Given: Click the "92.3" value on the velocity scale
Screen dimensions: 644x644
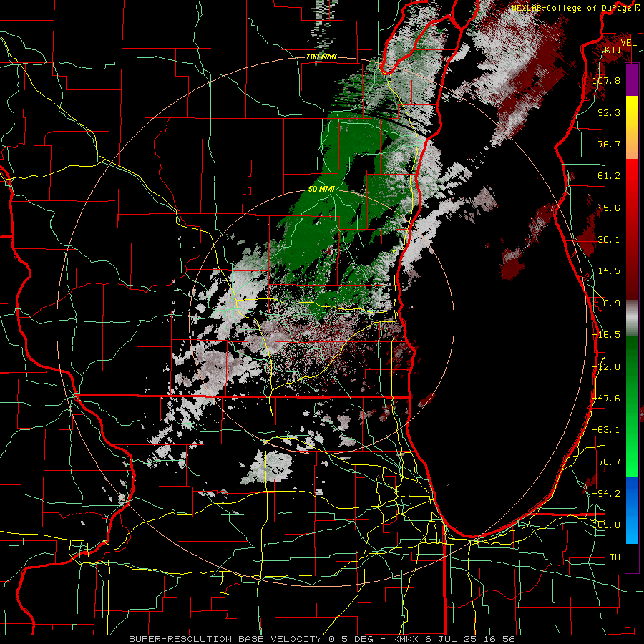Looking at the screenshot, I should click(x=609, y=112).
